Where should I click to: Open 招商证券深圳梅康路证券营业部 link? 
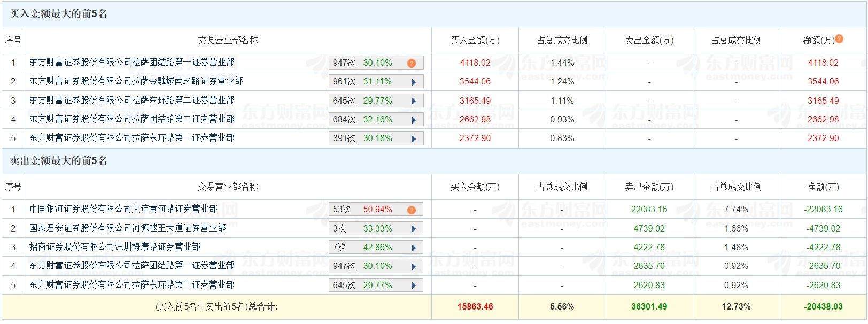point(114,247)
